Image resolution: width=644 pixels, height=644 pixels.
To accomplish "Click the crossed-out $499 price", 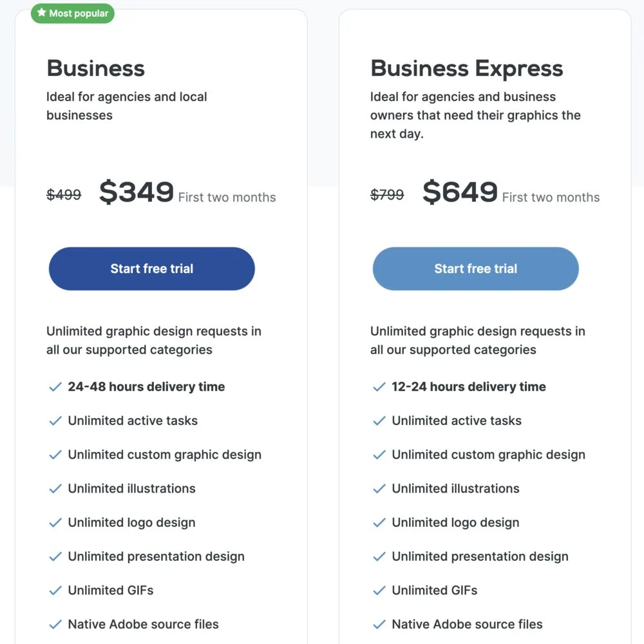I will click(x=64, y=194).
